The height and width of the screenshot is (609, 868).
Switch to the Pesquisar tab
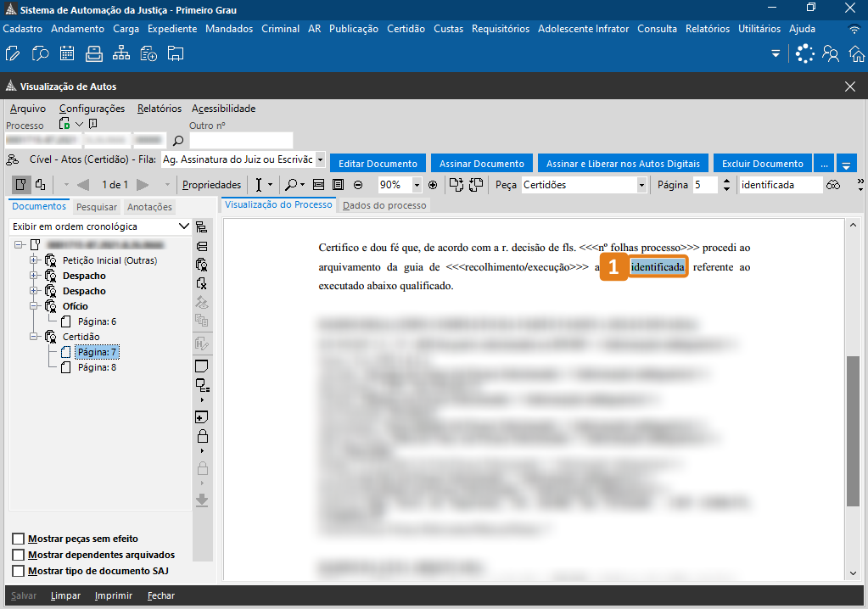(x=97, y=207)
